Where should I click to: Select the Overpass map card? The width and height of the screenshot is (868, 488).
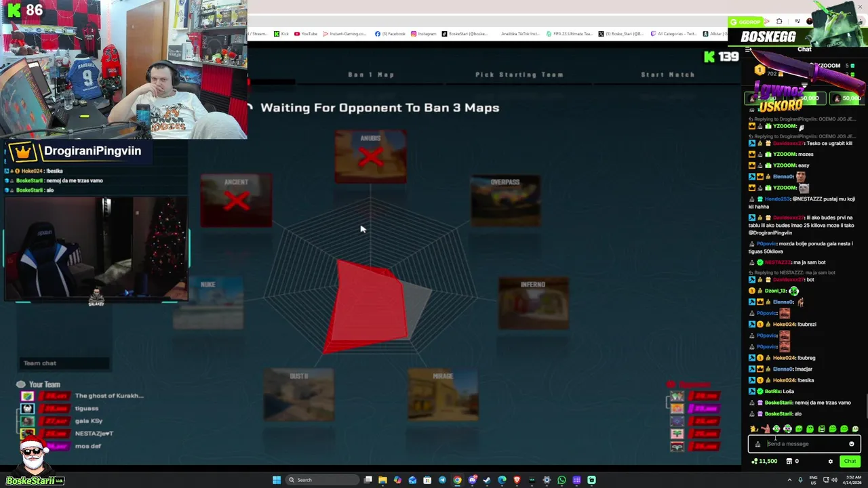tap(505, 201)
